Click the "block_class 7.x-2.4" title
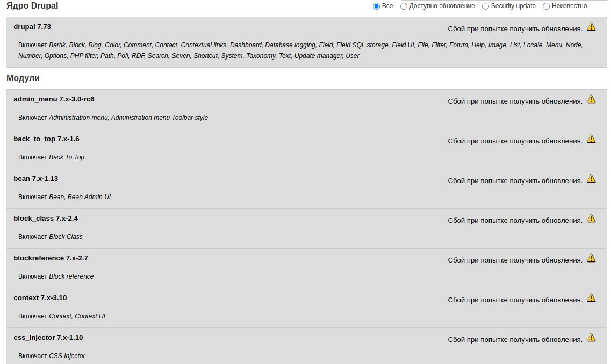Viewport: 611px width, 364px height. click(46, 219)
